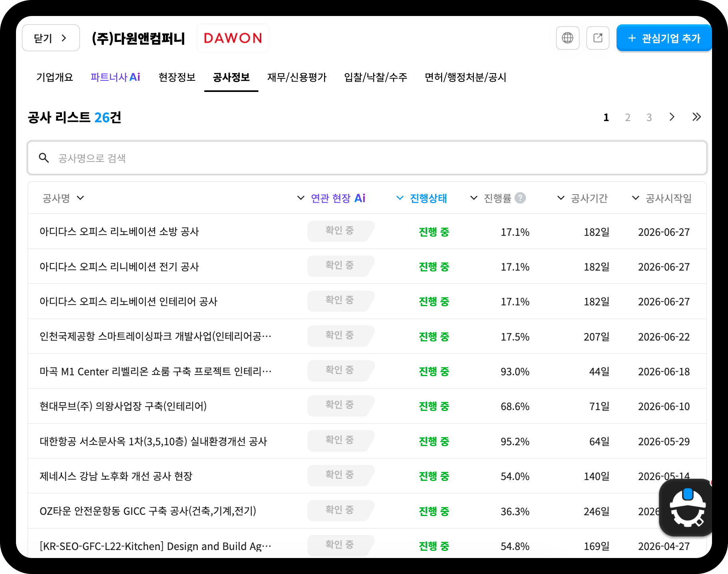Focus the 공사명으로 검색 search field
This screenshot has width=728, height=574.
pos(367,158)
